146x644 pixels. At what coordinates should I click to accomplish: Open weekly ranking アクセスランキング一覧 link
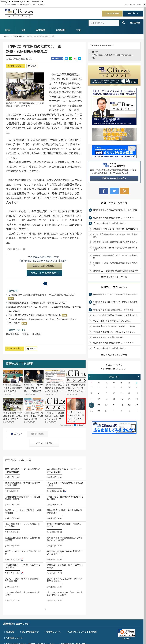[x=114, y=277]
